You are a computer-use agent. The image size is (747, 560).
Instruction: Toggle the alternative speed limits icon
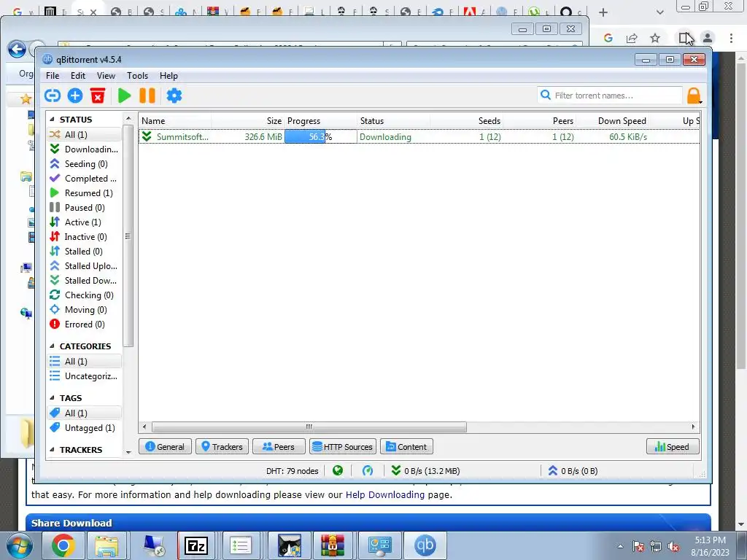[x=368, y=471]
